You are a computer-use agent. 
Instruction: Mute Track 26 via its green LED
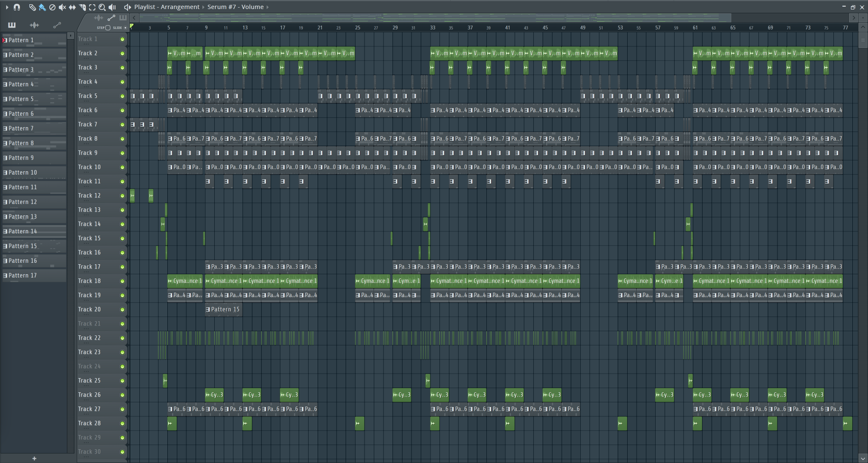[122, 395]
